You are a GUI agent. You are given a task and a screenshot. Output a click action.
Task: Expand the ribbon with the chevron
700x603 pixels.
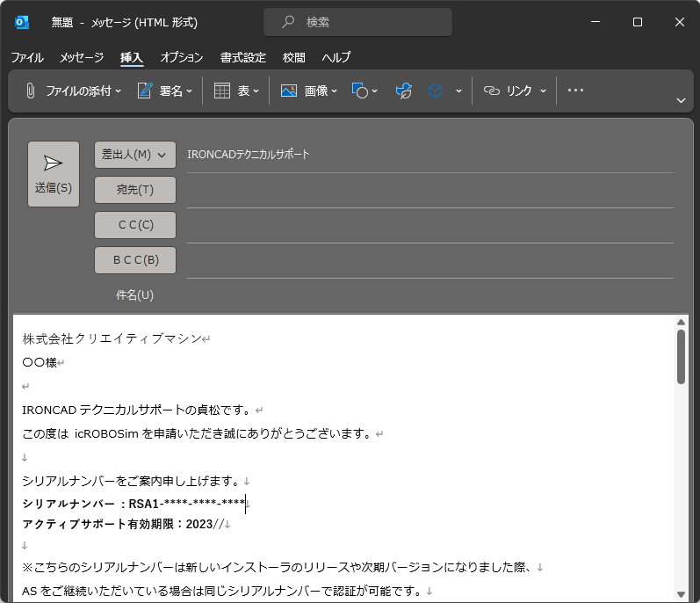click(681, 100)
